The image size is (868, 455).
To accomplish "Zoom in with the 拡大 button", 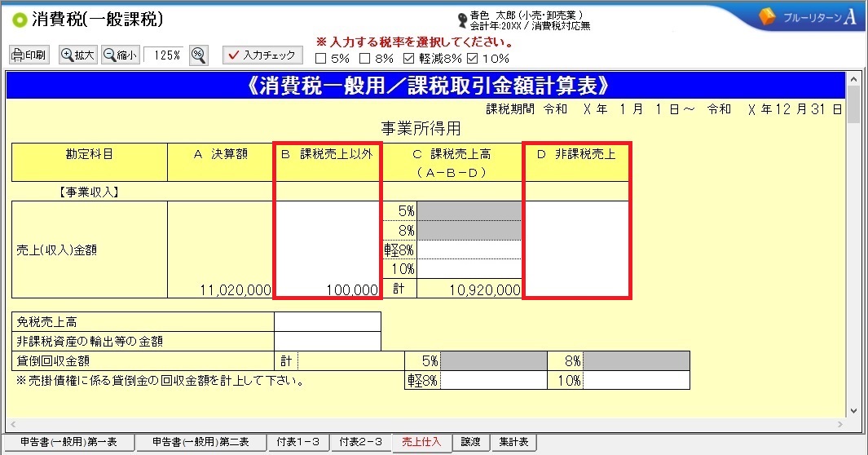I will tap(78, 55).
